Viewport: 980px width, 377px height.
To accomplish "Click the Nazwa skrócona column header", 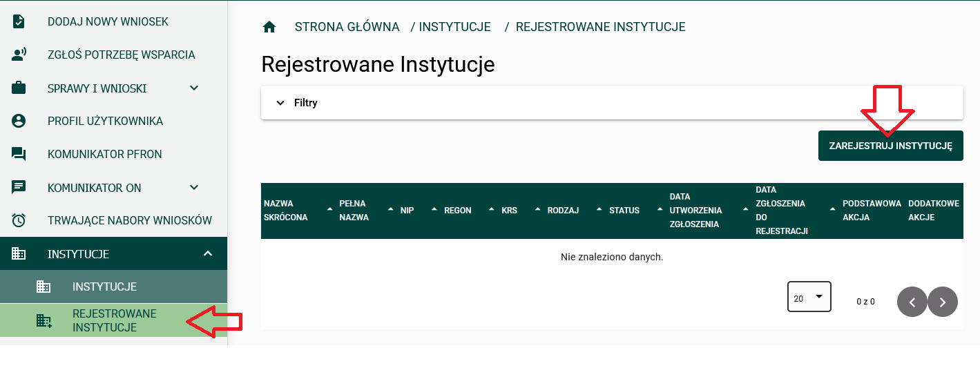I will (x=286, y=210).
